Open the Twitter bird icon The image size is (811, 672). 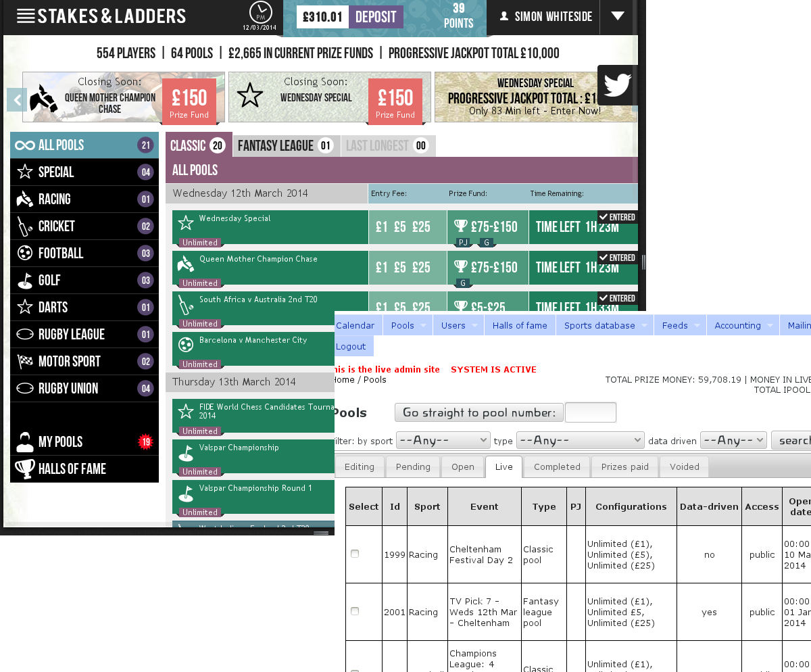(x=617, y=85)
